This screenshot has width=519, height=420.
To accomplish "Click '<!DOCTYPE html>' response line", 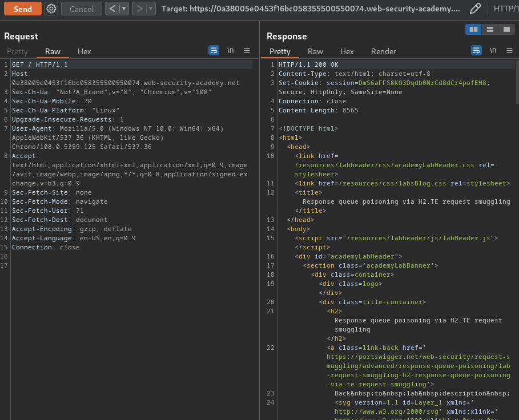I will tap(308, 128).
